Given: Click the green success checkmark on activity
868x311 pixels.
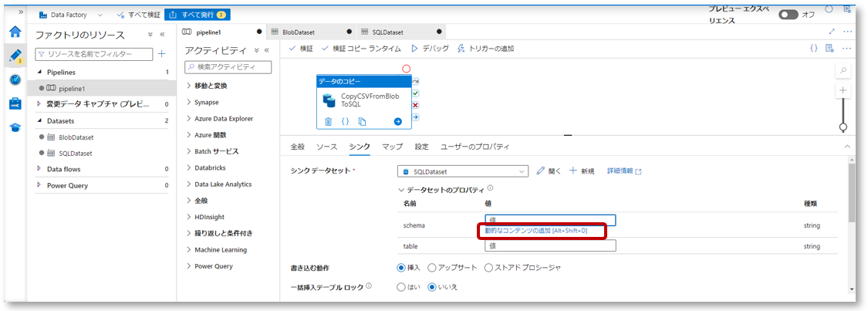Looking at the screenshot, I should click(x=416, y=93).
